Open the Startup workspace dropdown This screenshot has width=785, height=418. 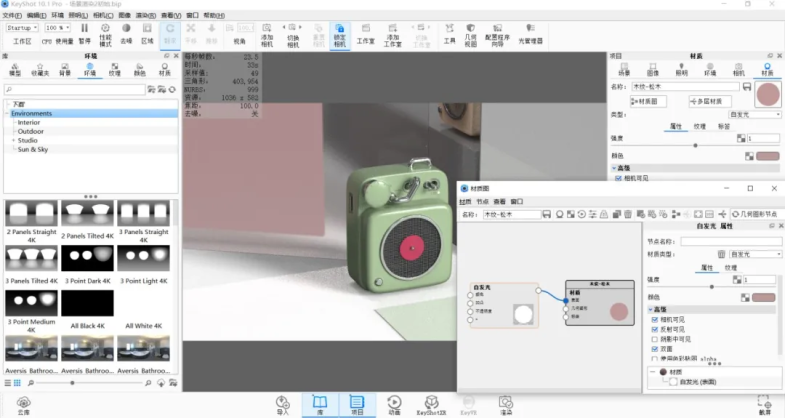[x=22, y=28]
